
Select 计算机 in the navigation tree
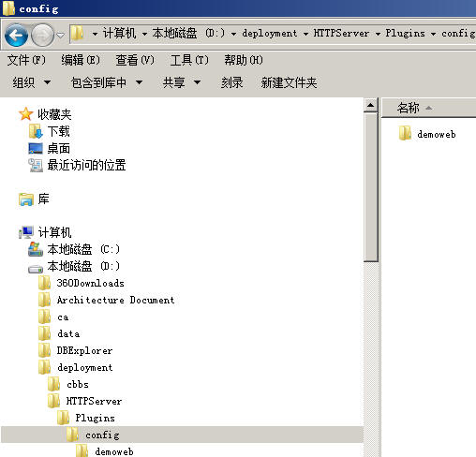(x=54, y=232)
